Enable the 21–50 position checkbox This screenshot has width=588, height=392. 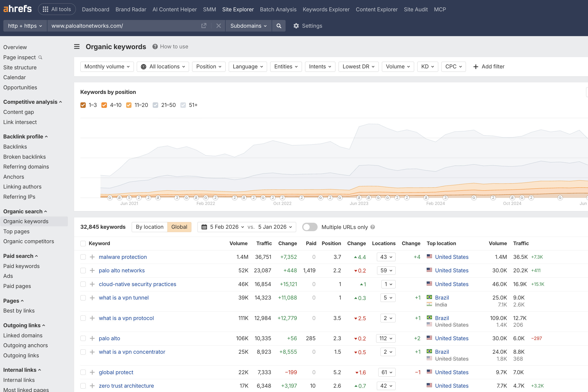coord(156,105)
